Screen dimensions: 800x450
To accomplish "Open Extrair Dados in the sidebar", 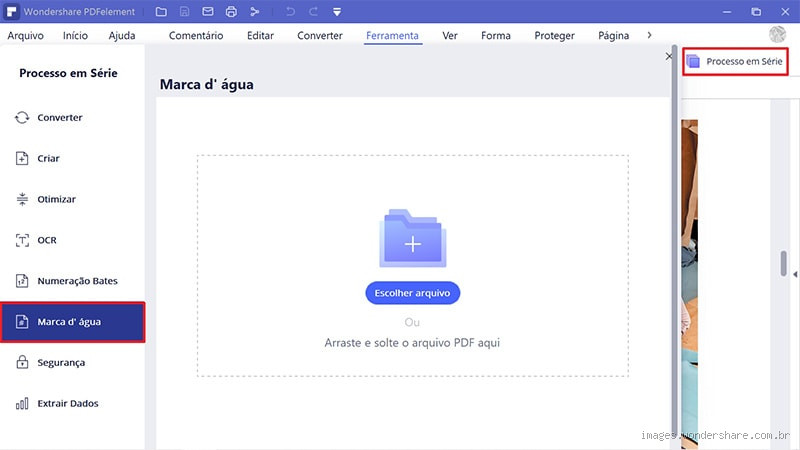I will (68, 404).
